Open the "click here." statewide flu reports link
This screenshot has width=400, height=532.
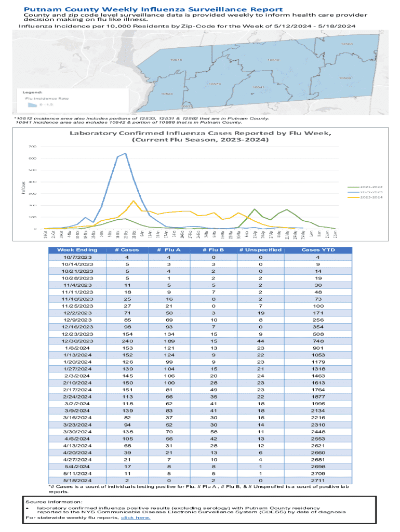[x=136, y=517]
